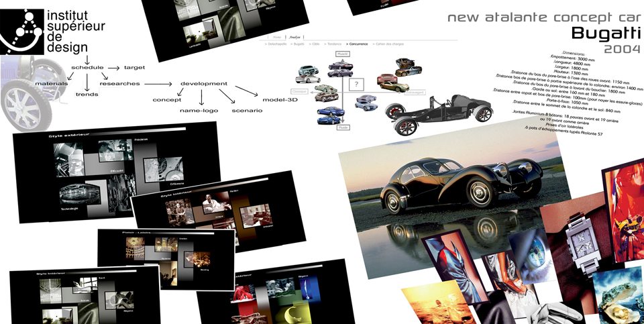
Task: Click the new atalante concept car heading
Action: (543, 18)
